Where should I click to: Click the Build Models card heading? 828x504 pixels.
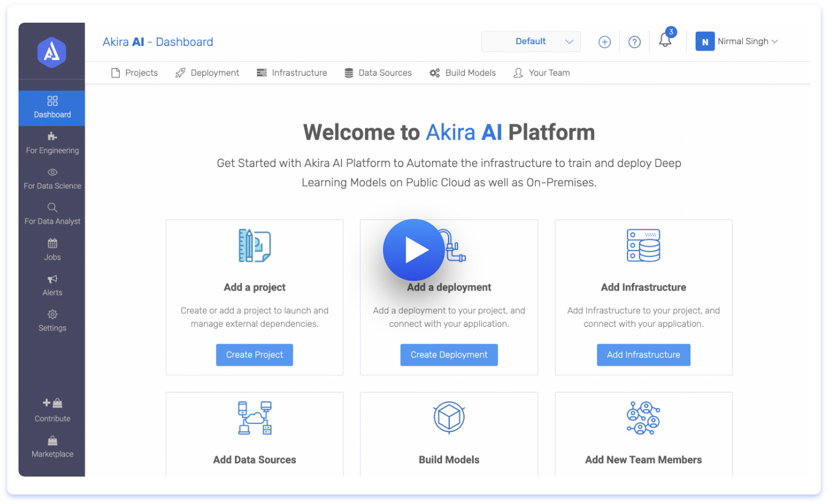[449, 460]
